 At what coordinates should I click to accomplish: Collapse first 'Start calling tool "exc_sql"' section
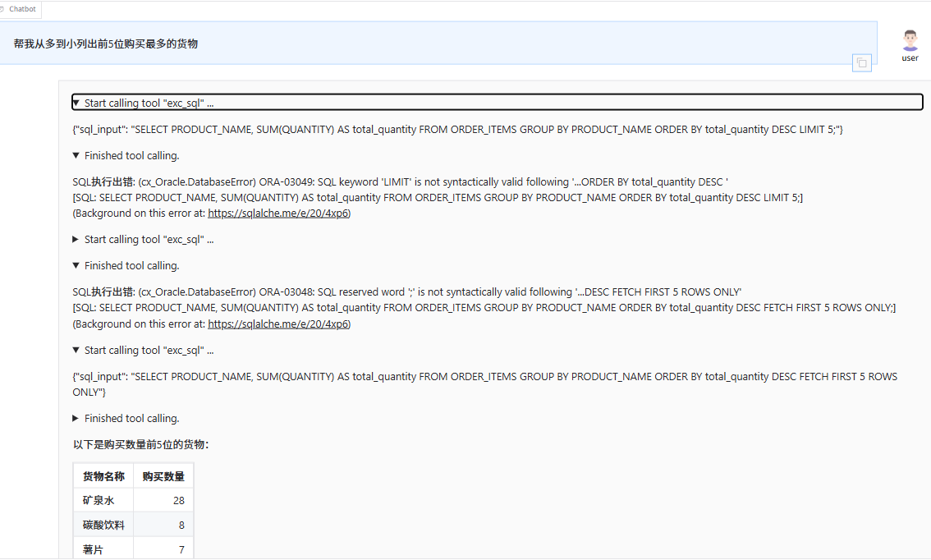[x=497, y=103]
